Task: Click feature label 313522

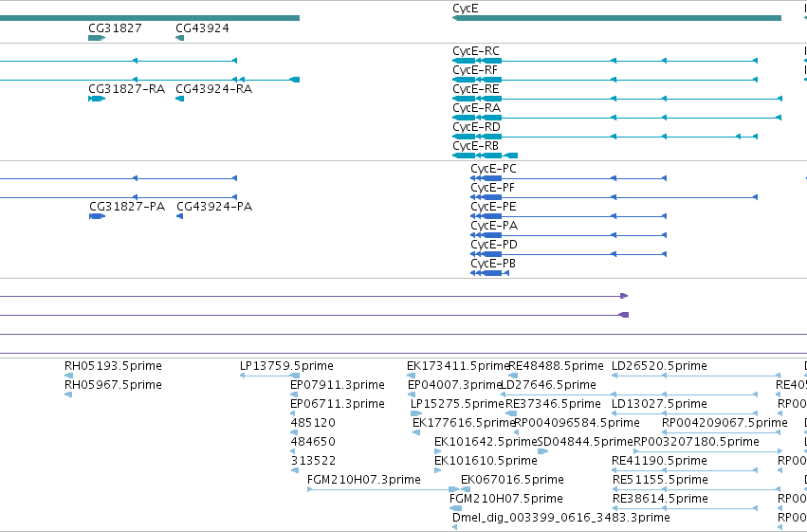Action: pyautogui.click(x=313, y=461)
